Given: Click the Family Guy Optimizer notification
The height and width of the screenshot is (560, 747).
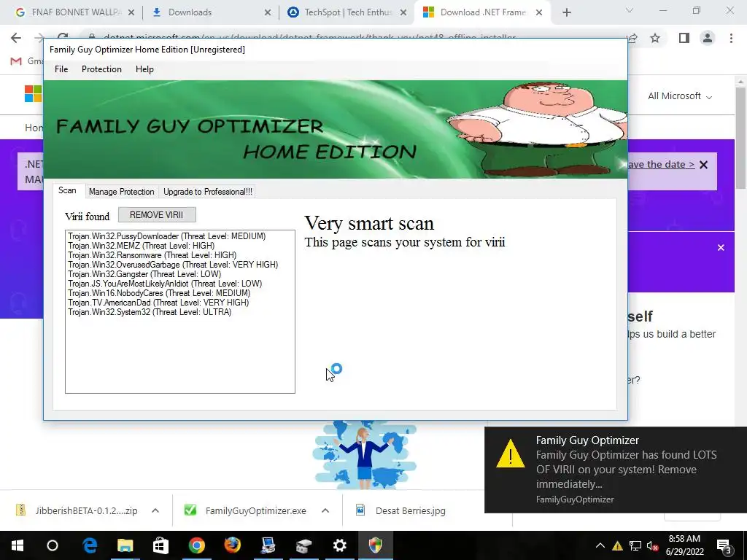Looking at the screenshot, I should (x=616, y=470).
